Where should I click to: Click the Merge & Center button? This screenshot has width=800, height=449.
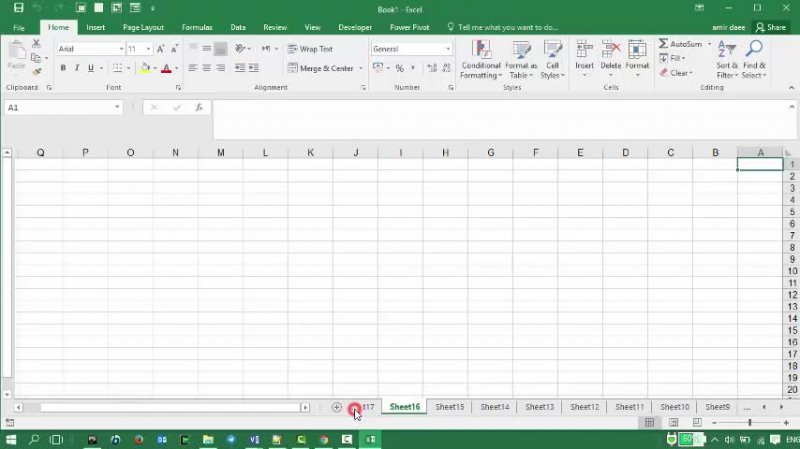coord(321,68)
